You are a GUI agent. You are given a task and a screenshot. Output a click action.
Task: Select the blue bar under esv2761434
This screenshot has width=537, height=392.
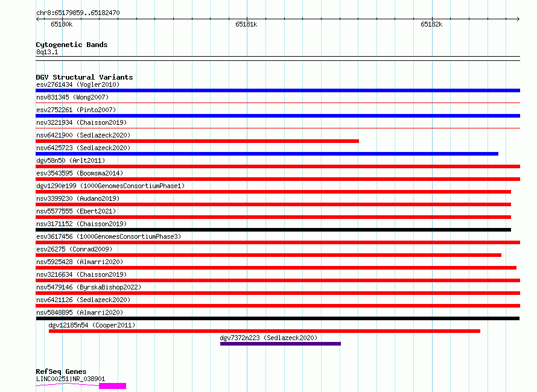tap(278, 90)
